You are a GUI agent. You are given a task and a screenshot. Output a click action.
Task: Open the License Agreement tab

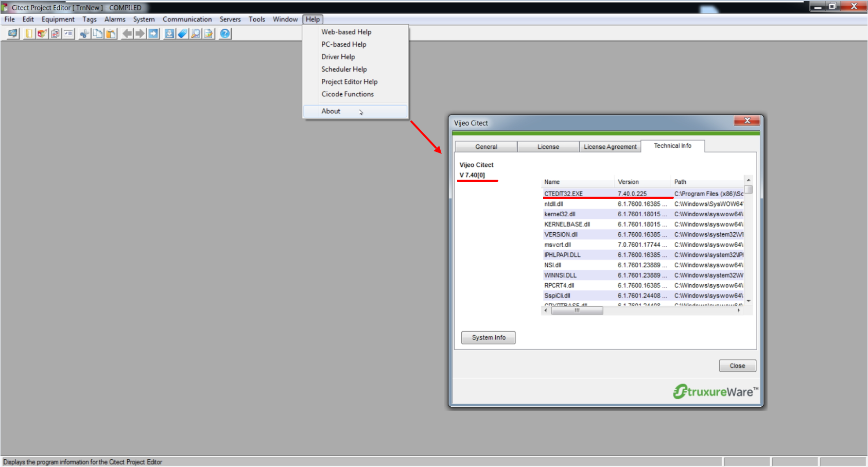[x=610, y=147]
